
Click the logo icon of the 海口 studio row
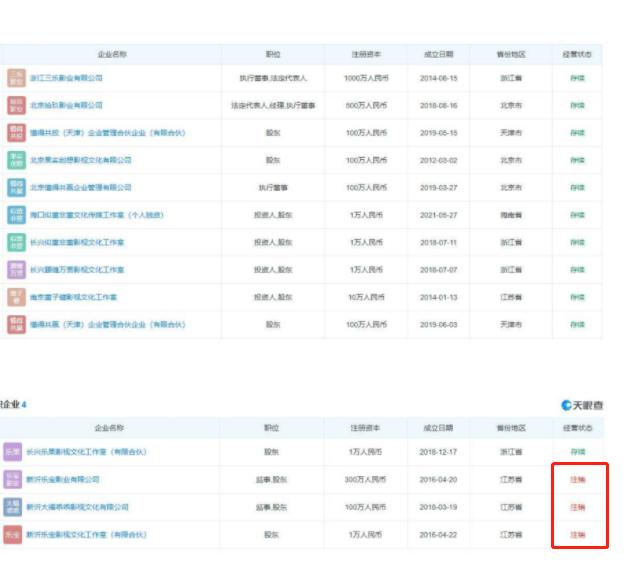(x=16, y=215)
